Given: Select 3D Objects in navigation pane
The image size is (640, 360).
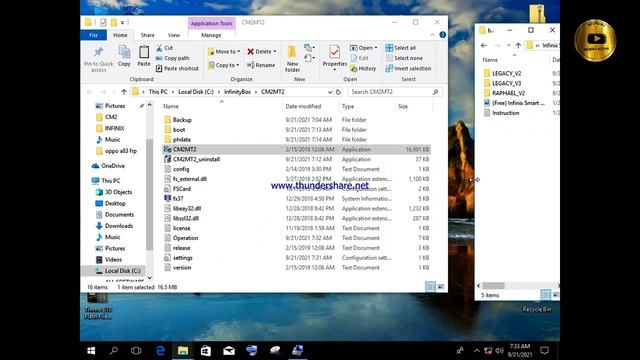Looking at the screenshot, I should coord(118,192).
